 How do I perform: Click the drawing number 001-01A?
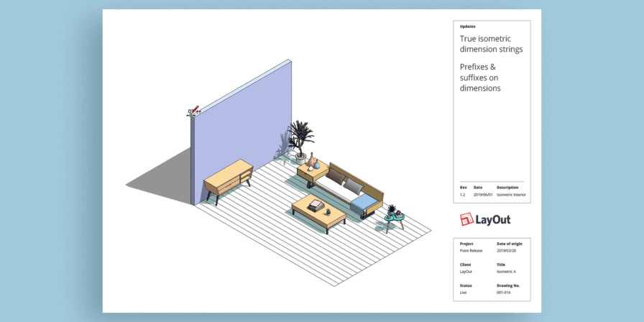pyautogui.click(x=505, y=293)
